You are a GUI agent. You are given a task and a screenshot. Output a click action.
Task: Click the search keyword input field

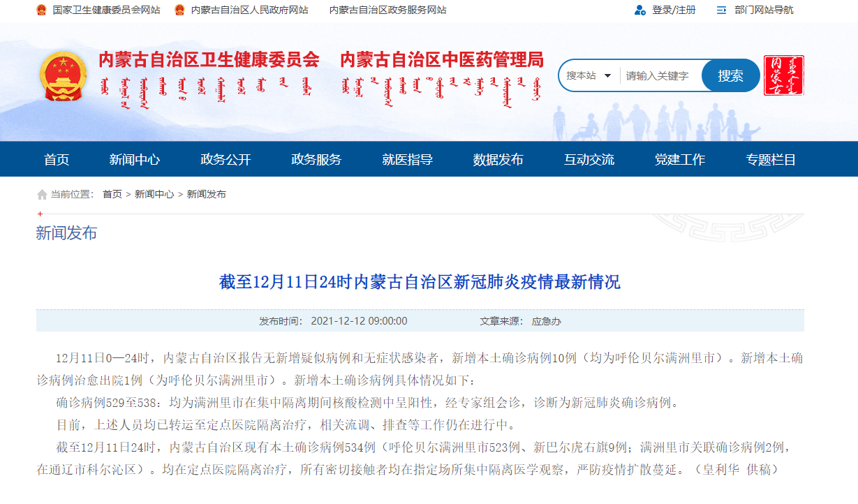(x=660, y=75)
